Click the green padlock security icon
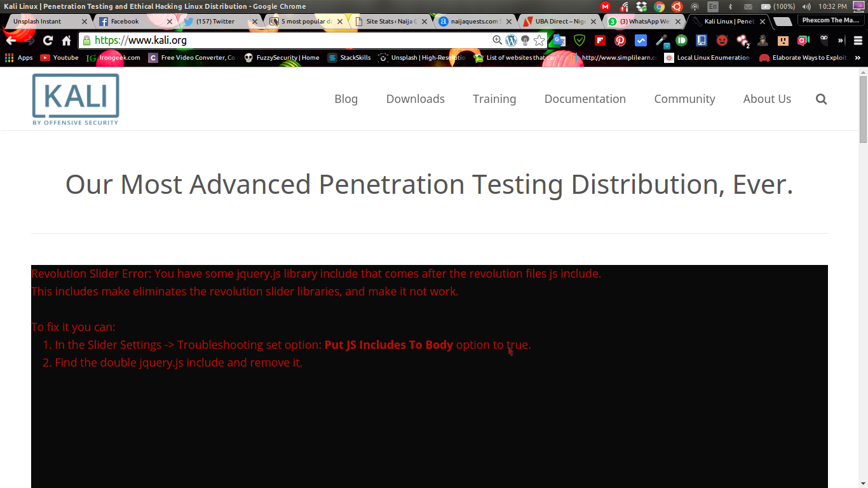868x488 pixels. 87,41
